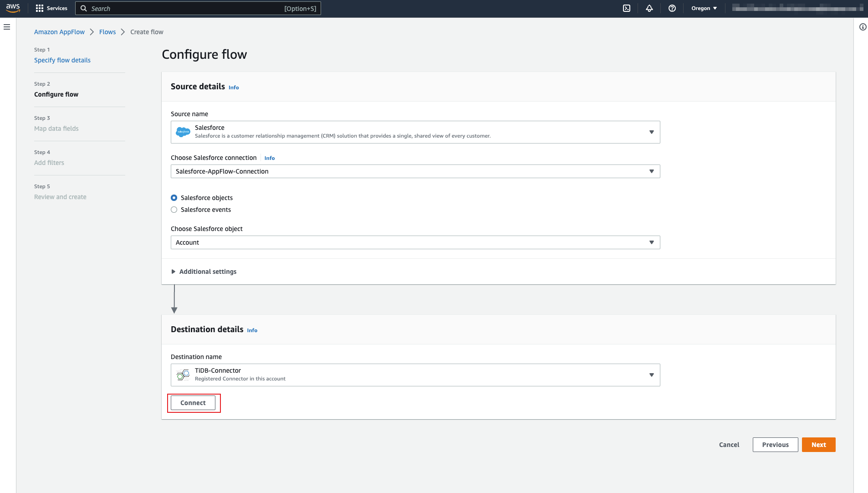This screenshot has height=493, width=868.
Task: Open the Choose Salesforce object dropdown
Action: click(x=415, y=242)
